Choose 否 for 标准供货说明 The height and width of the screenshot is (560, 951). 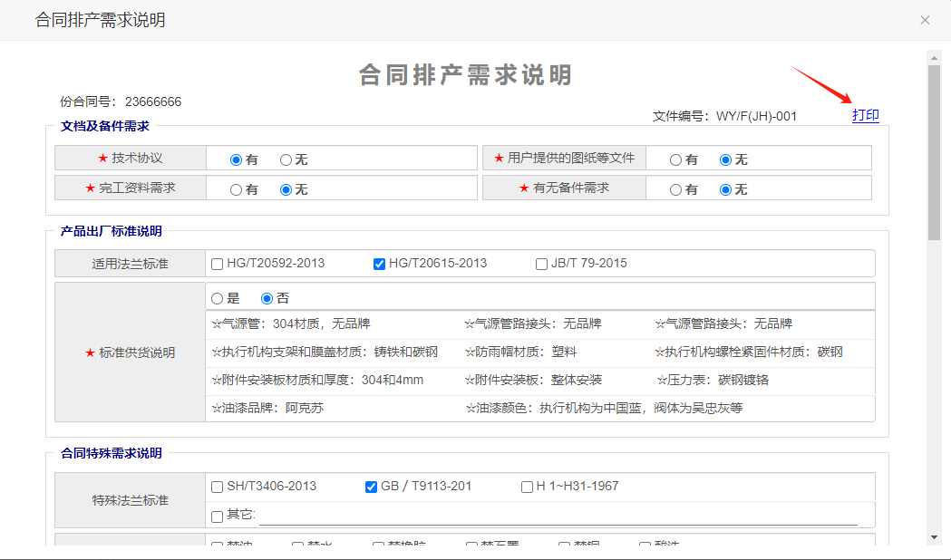(267, 298)
